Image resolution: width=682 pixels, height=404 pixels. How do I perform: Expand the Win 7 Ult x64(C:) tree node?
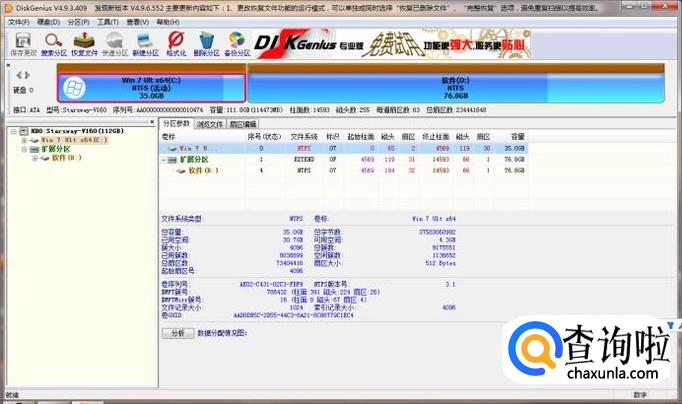24,140
